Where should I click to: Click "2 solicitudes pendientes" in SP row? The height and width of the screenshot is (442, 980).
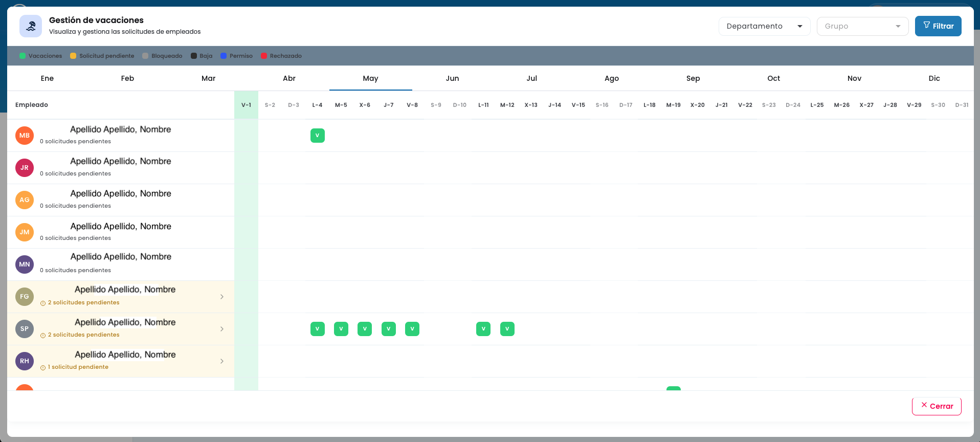(x=84, y=335)
